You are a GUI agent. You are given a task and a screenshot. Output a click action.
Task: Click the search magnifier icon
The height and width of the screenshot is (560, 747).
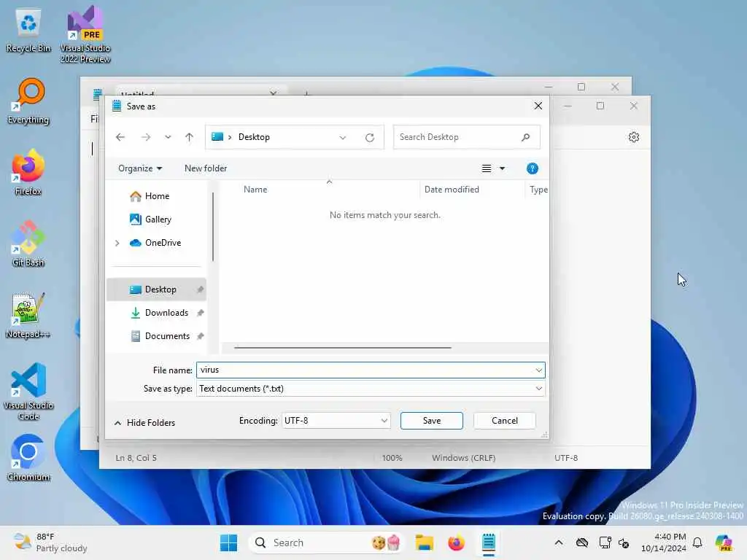(525, 137)
